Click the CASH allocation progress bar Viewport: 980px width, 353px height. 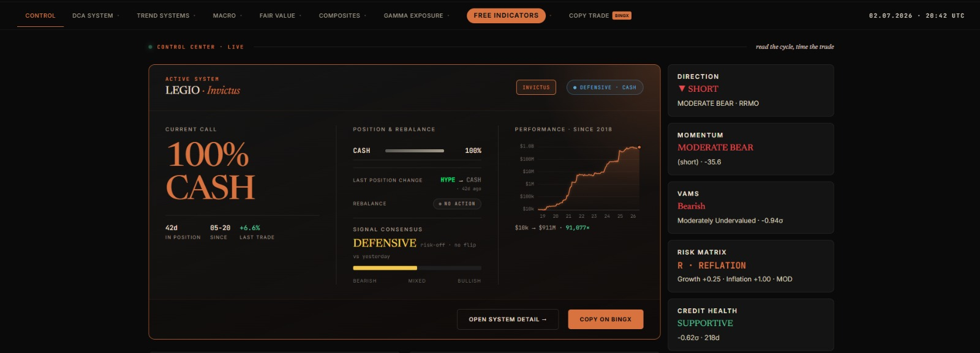coord(415,150)
